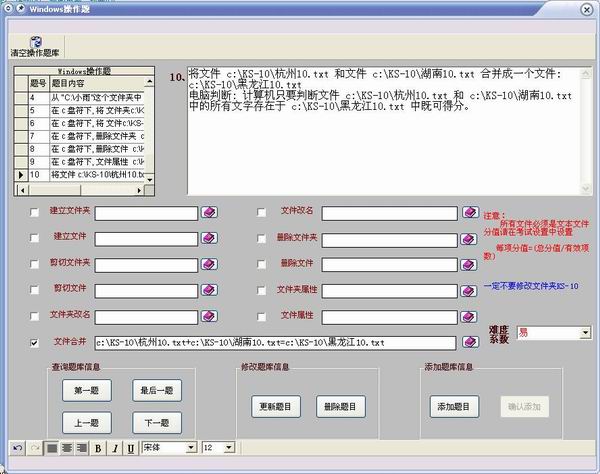600x474 pixels.
Task: Click the 清空操作题库 toolbar icon
Action: (x=35, y=46)
